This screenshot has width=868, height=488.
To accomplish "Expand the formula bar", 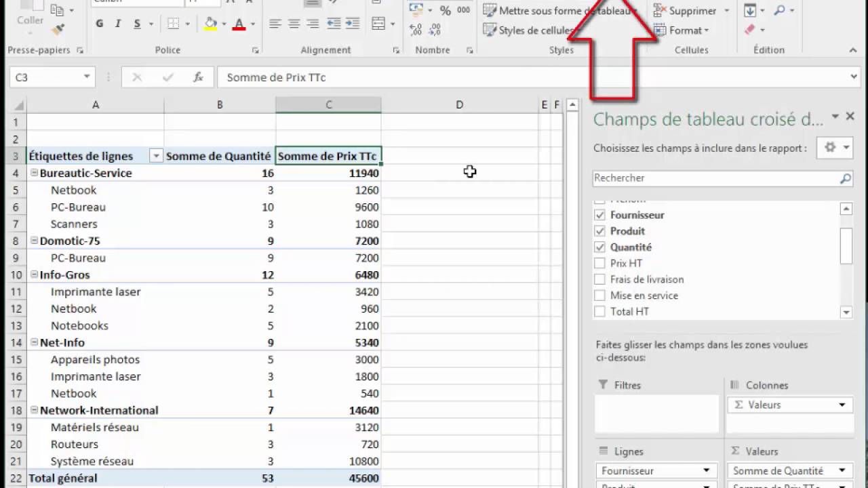I will coord(854,77).
